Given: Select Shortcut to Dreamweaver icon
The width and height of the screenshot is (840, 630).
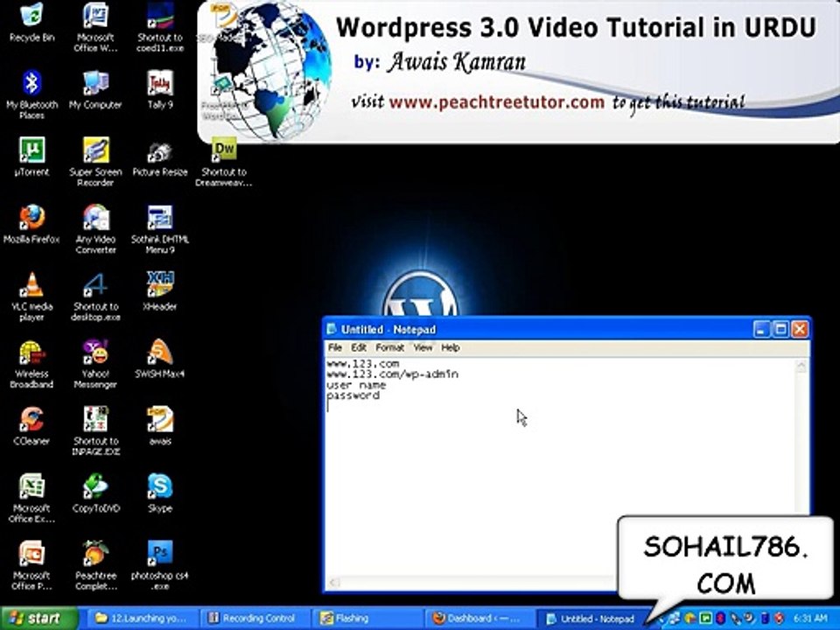Looking at the screenshot, I should tap(224, 161).
